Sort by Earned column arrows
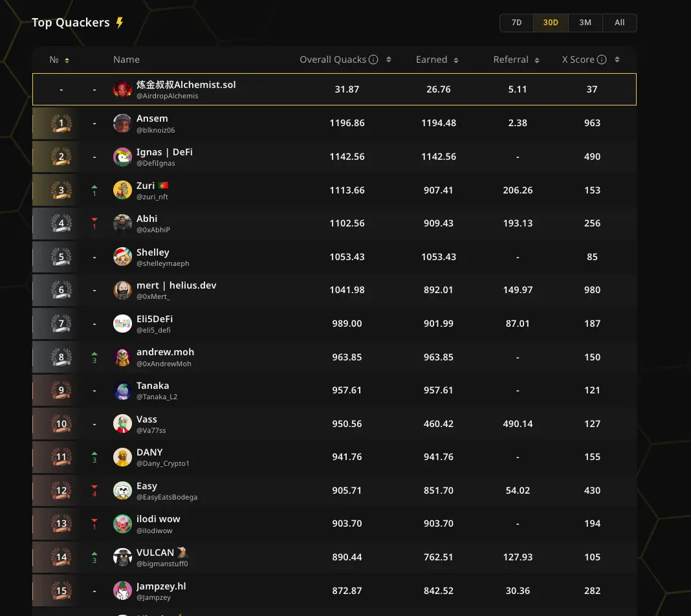691x616 pixels. (456, 60)
